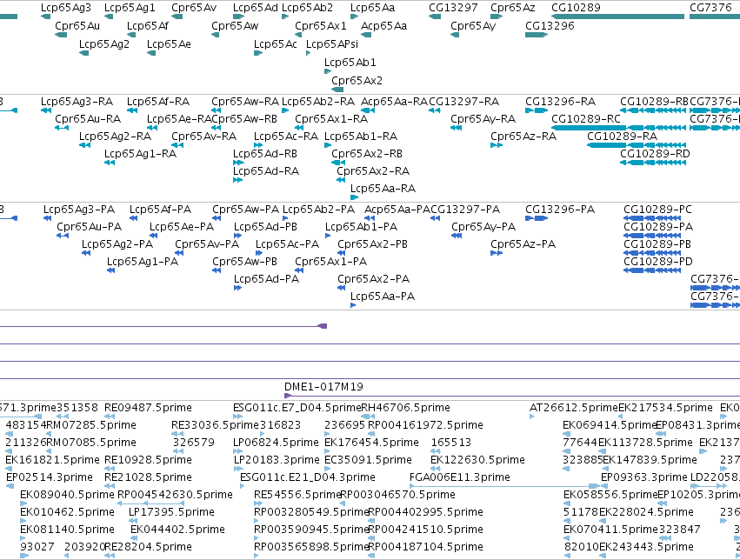Select the Lcp65Aa gene label
Image resolution: width=740 pixels, height=560 pixels.
373,8
